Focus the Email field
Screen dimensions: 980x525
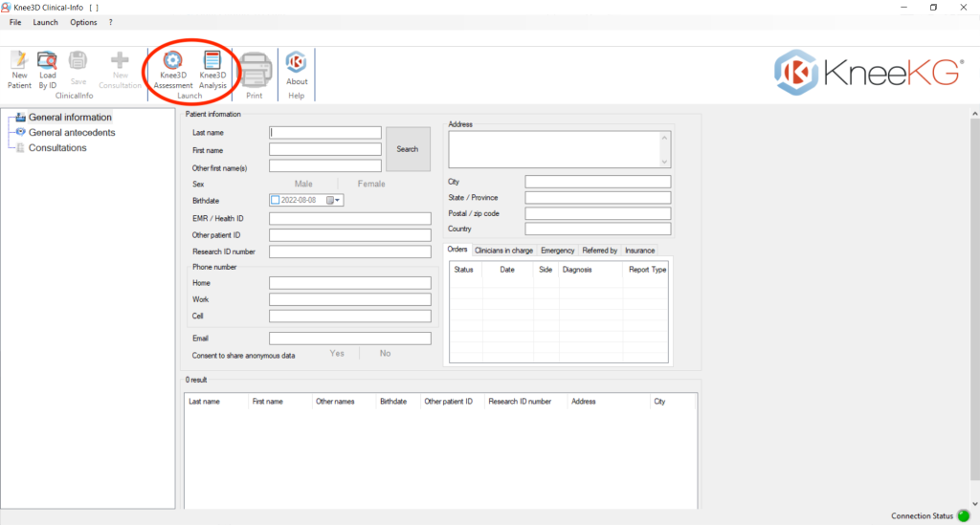[350, 339]
